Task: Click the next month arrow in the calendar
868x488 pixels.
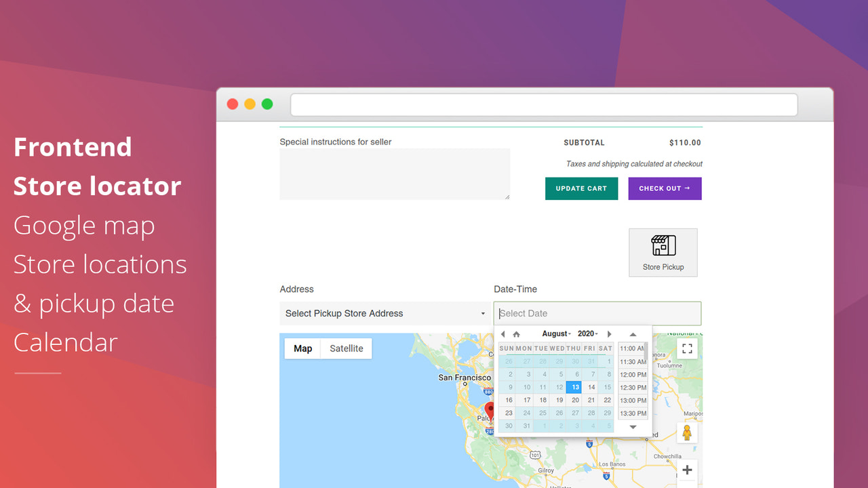Action: point(609,333)
